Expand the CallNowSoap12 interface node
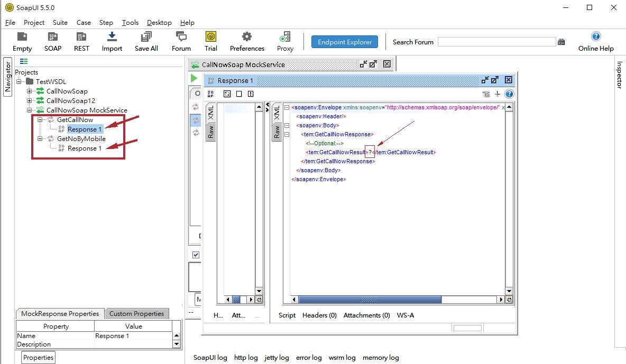 (29, 100)
